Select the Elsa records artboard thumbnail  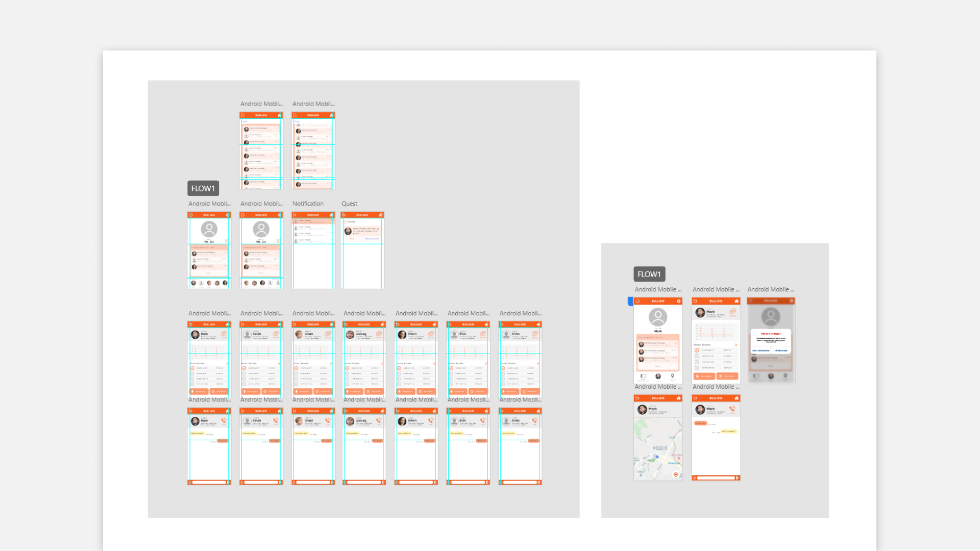(468, 360)
